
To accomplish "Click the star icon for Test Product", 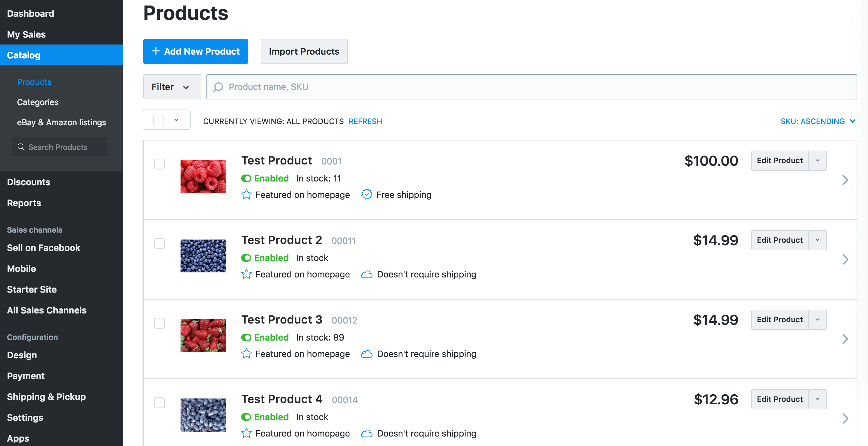I will [x=246, y=195].
